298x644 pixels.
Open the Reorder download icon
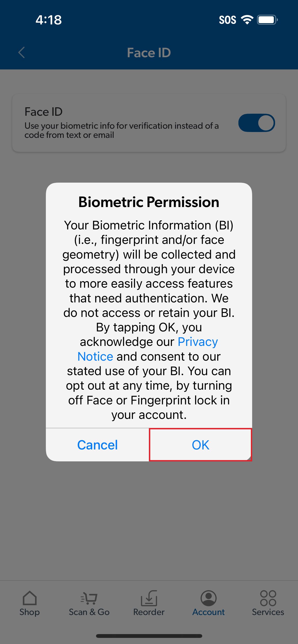[149, 598]
